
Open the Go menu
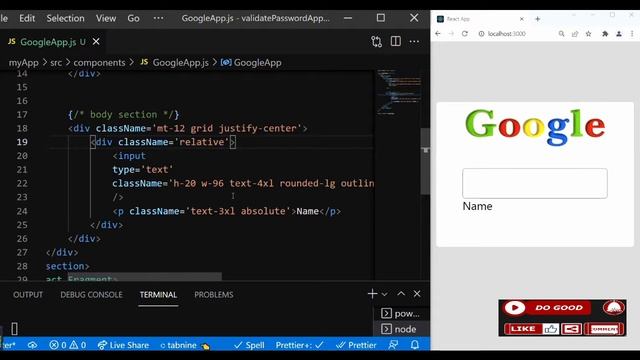(133, 18)
